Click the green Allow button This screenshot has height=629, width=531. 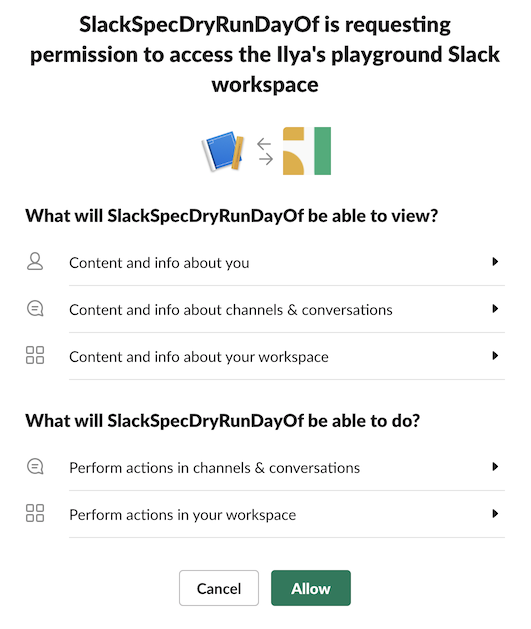coord(311,588)
